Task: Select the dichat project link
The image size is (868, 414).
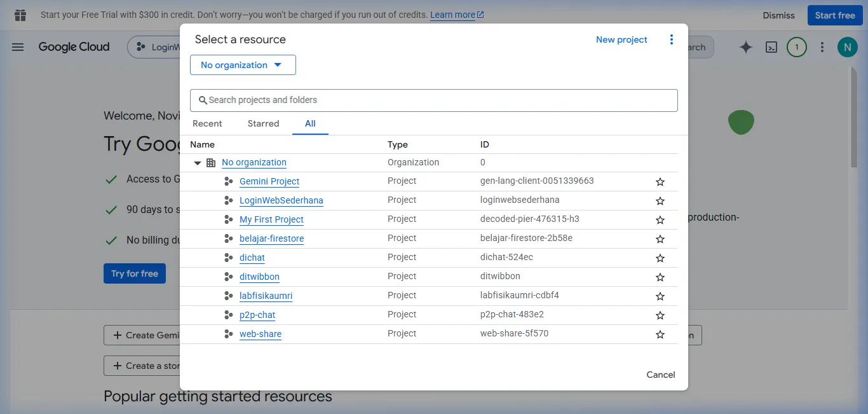Action: [252, 258]
